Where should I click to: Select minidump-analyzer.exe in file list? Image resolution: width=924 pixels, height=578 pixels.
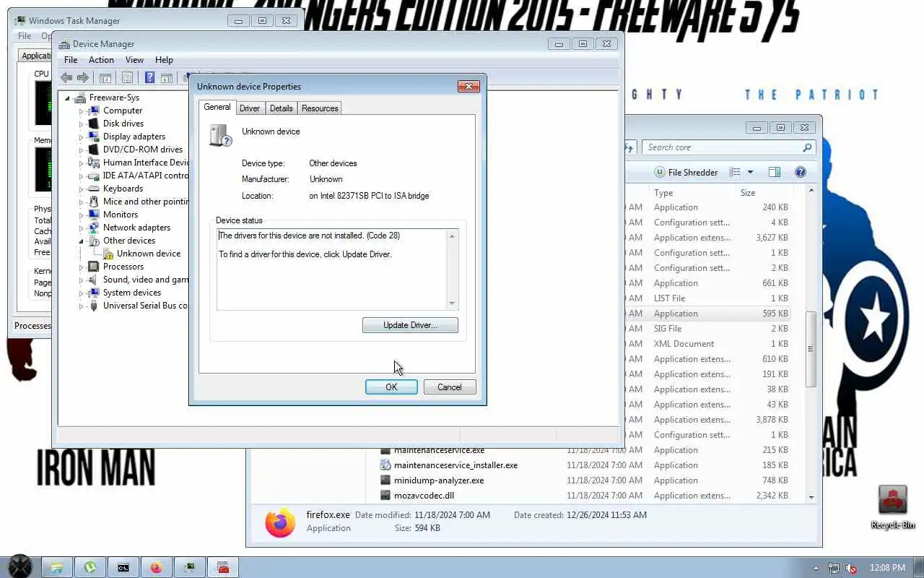[439, 480]
